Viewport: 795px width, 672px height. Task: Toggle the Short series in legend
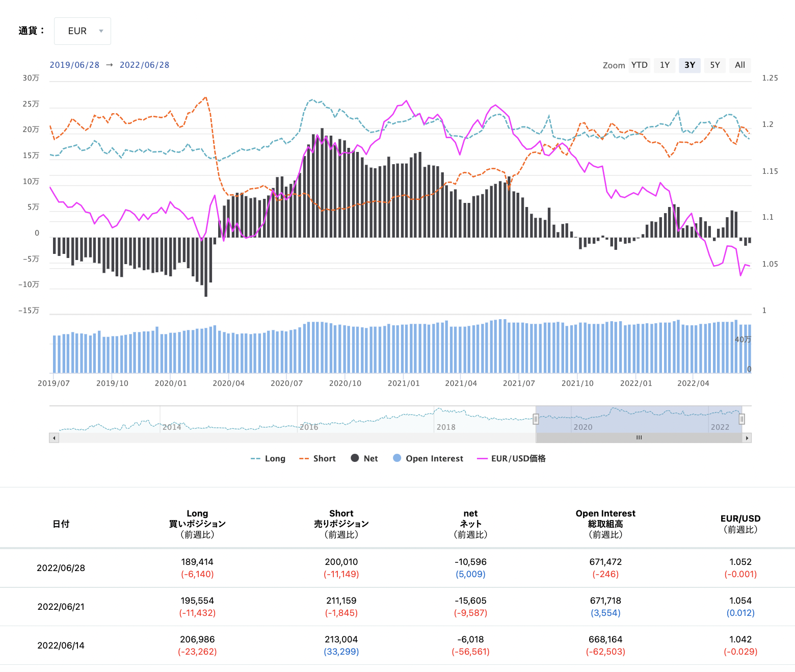click(x=317, y=459)
